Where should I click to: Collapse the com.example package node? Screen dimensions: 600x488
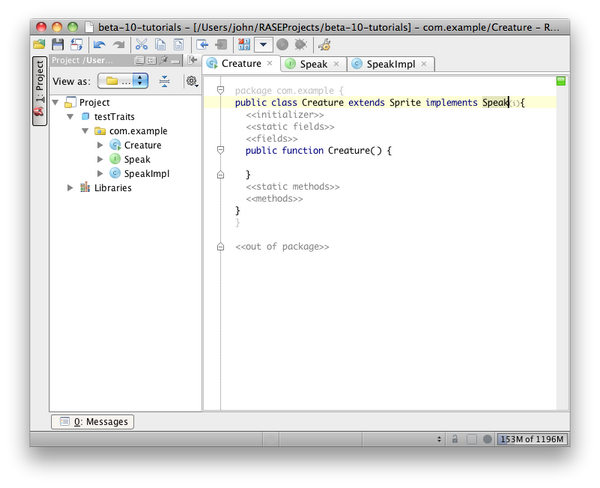click(85, 131)
